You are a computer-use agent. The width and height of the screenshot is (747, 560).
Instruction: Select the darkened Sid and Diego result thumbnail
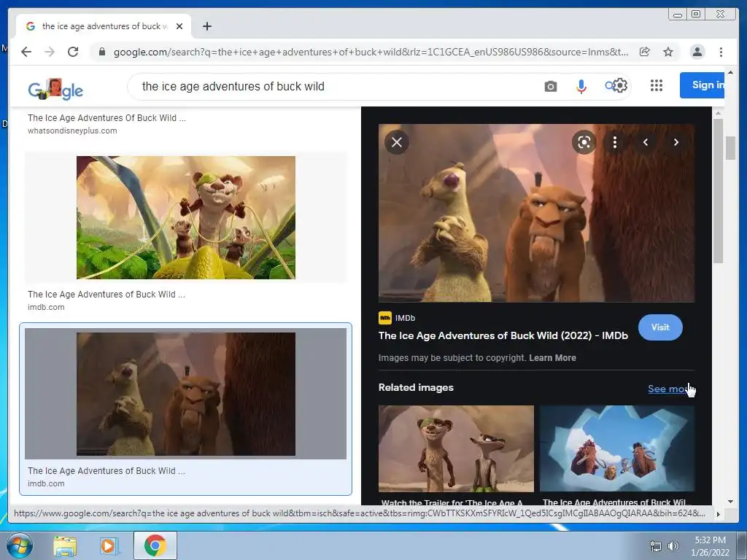186,394
